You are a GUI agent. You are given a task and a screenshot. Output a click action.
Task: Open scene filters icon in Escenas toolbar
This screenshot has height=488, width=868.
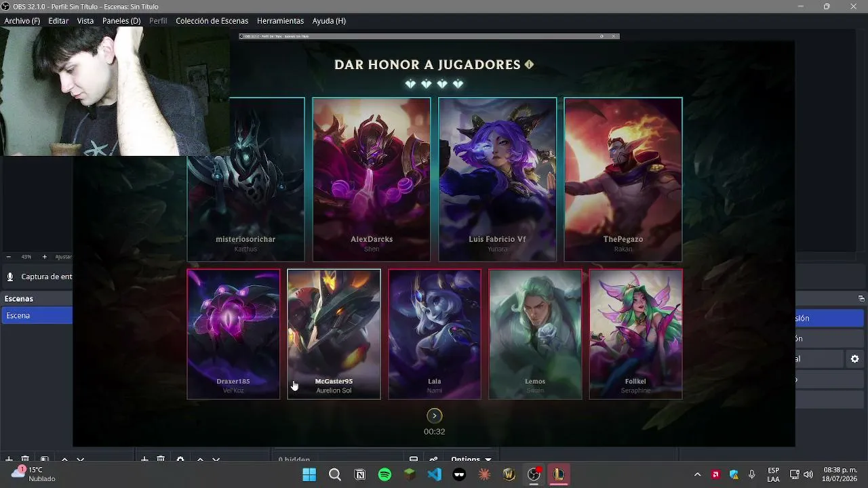pos(44,460)
